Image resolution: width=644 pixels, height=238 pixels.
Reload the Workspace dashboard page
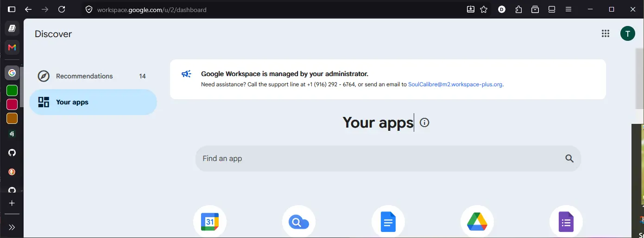coord(62,9)
